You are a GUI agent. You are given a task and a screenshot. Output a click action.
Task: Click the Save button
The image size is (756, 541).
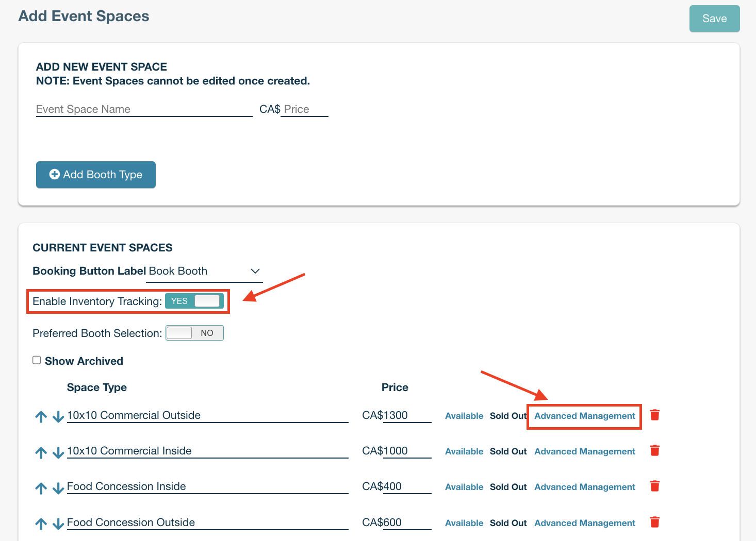pos(715,19)
